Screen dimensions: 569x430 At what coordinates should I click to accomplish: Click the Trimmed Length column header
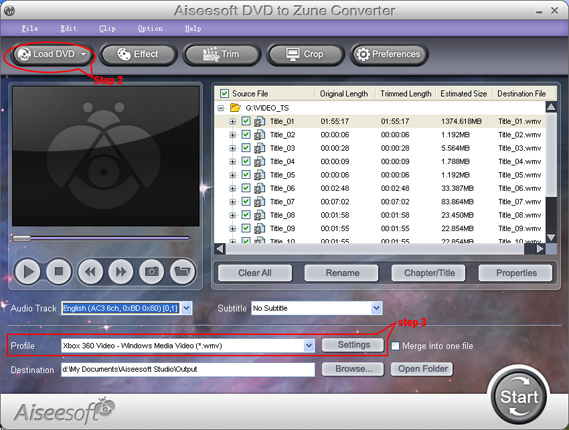406,94
